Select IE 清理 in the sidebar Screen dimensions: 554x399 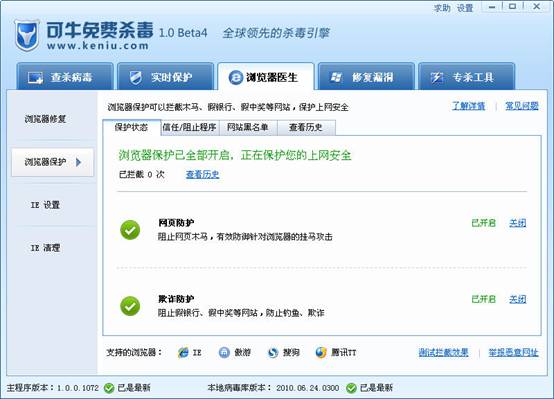(x=45, y=248)
